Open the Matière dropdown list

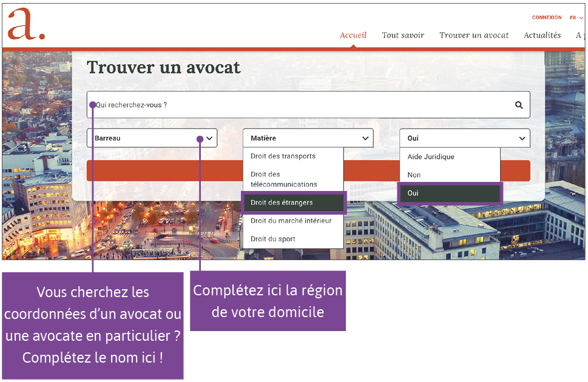[x=308, y=138]
